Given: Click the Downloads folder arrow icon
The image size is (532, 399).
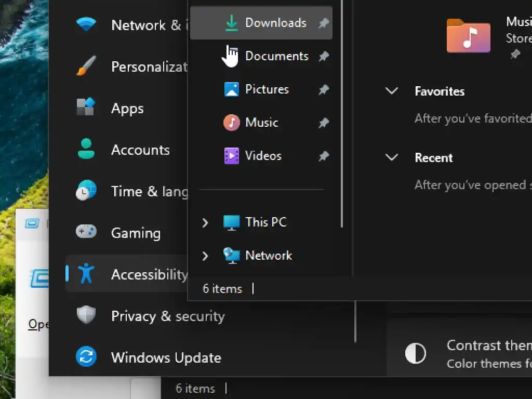Looking at the screenshot, I should tap(232, 23).
